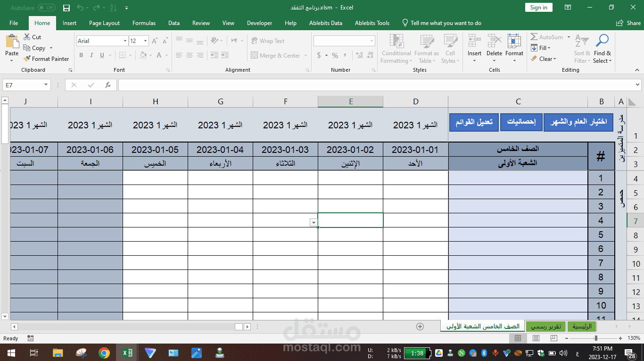This screenshot has width=644, height=361.
Task: Apply Bold formatting
Action: [x=81, y=55]
